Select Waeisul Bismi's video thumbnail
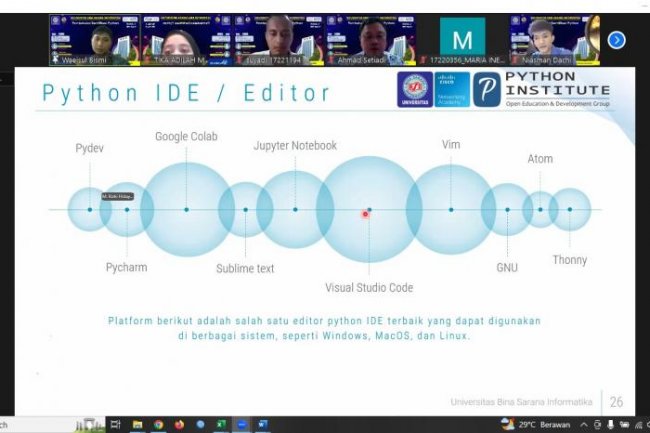 (x=93, y=40)
